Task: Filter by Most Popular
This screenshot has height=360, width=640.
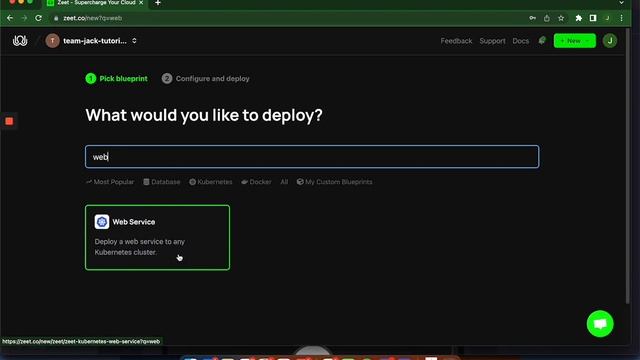Action: point(110,182)
